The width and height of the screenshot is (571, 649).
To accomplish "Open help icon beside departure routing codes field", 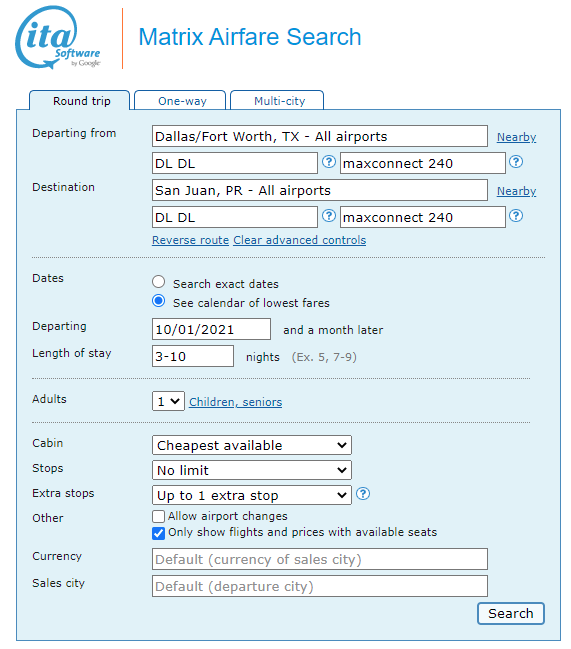I will pyautogui.click(x=329, y=162).
